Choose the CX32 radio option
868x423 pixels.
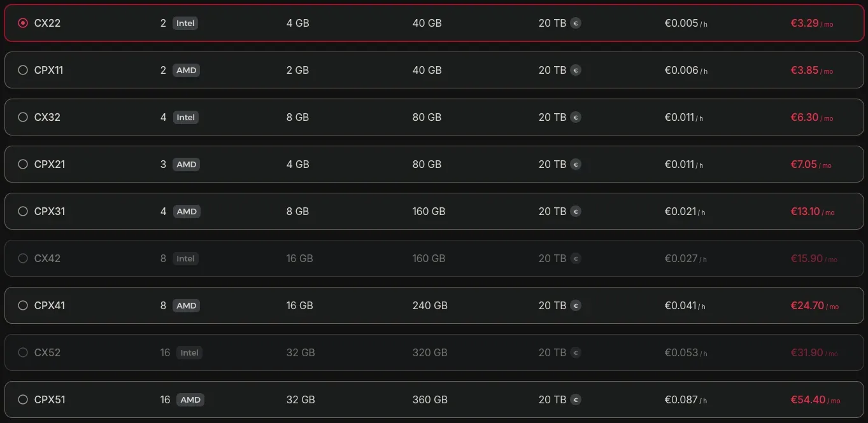point(23,117)
